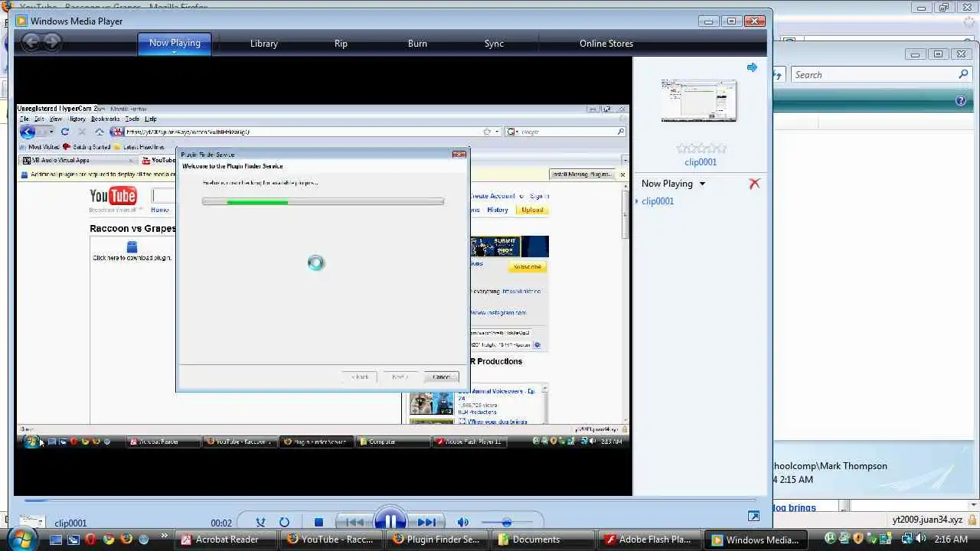
Task: Open Documents window from taskbar
Action: coord(544,540)
